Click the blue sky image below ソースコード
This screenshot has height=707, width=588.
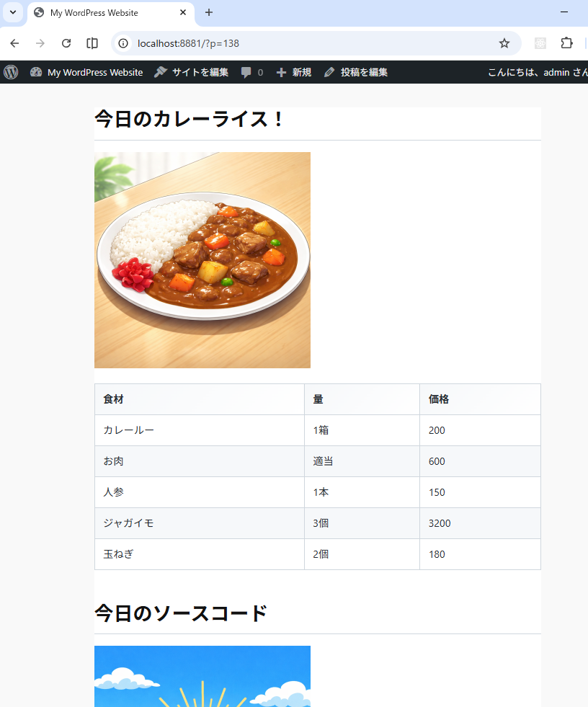pos(202,676)
